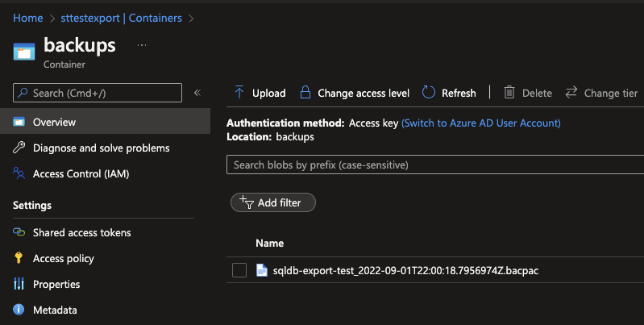Open Metadata page
Viewport: 644px width, 325px height.
55,310
